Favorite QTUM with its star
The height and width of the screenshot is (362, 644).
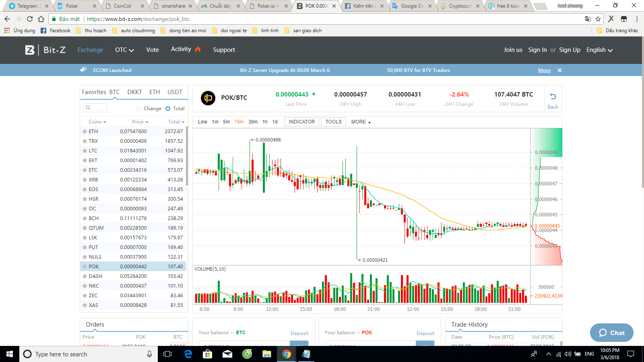pyautogui.click(x=85, y=228)
